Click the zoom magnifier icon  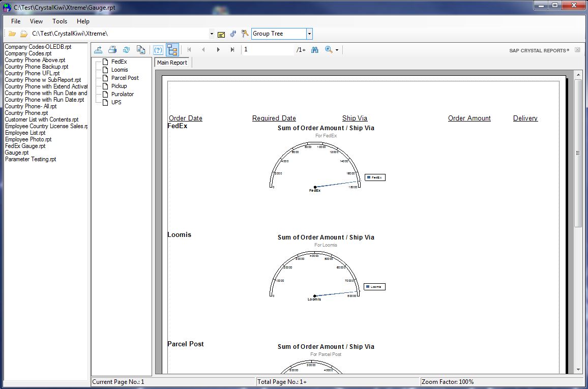click(x=329, y=49)
